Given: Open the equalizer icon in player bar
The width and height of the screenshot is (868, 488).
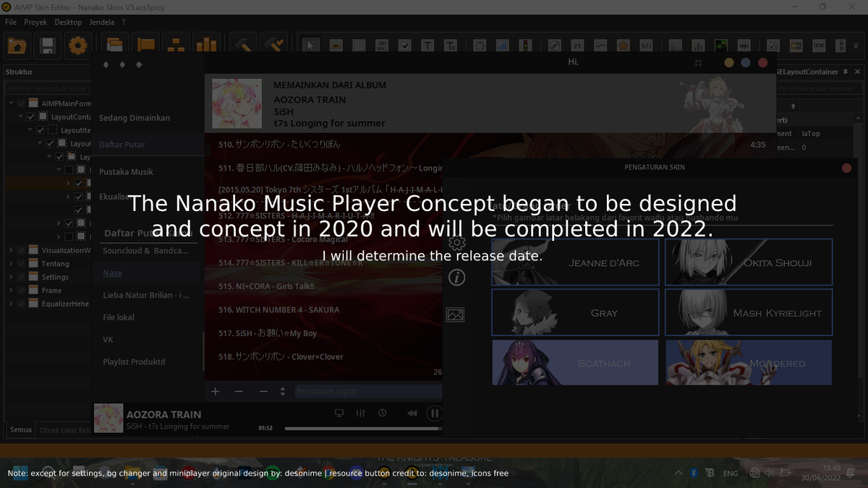Looking at the screenshot, I should point(361,414).
